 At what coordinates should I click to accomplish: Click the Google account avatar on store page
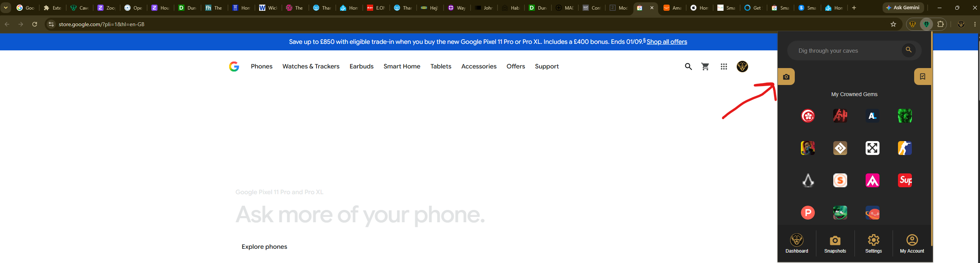[742, 67]
